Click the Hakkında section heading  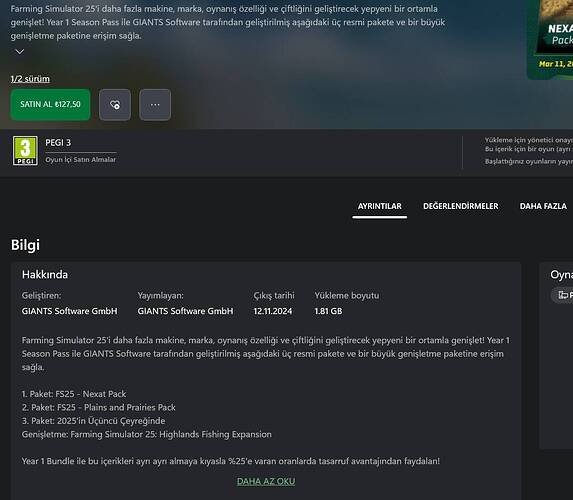click(x=45, y=274)
